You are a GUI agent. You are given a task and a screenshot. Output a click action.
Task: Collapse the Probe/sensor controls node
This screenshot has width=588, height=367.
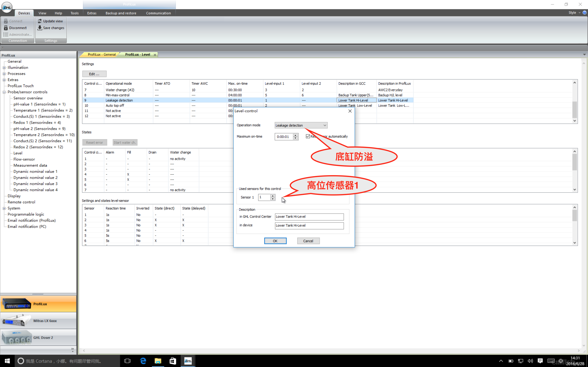coord(4,92)
